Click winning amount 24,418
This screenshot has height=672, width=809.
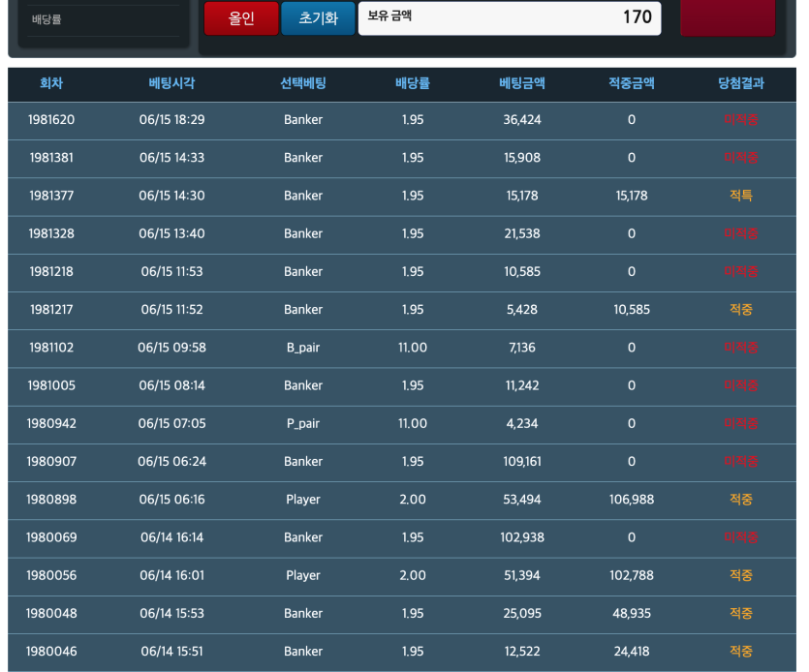tap(632, 652)
